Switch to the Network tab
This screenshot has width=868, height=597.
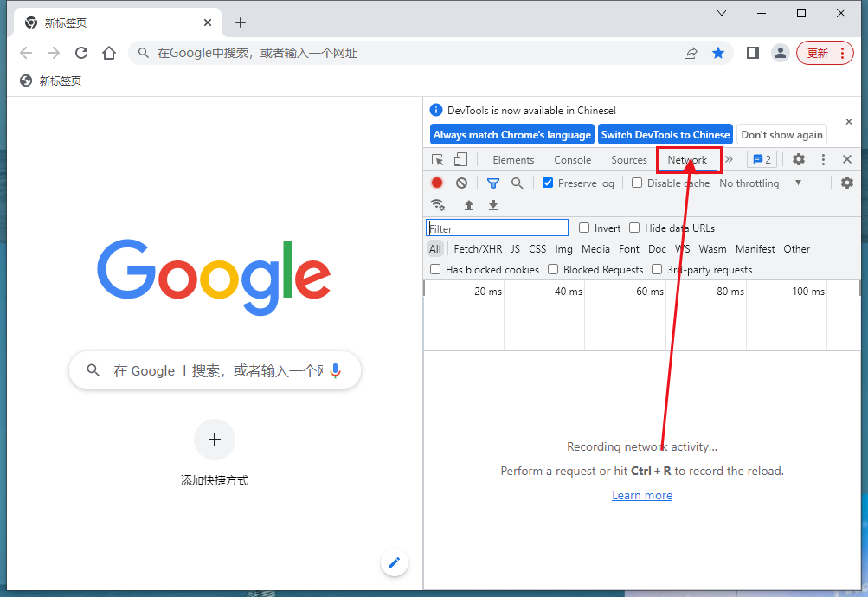[x=687, y=160]
